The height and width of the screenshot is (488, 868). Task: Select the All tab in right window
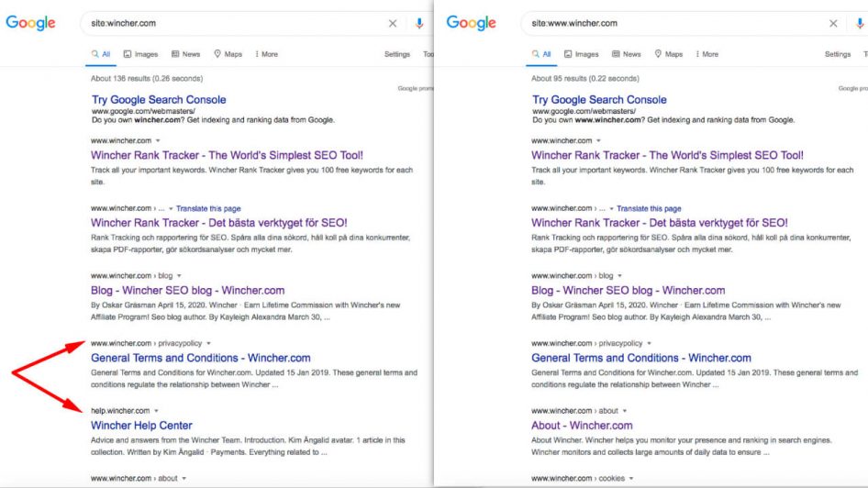(x=541, y=54)
